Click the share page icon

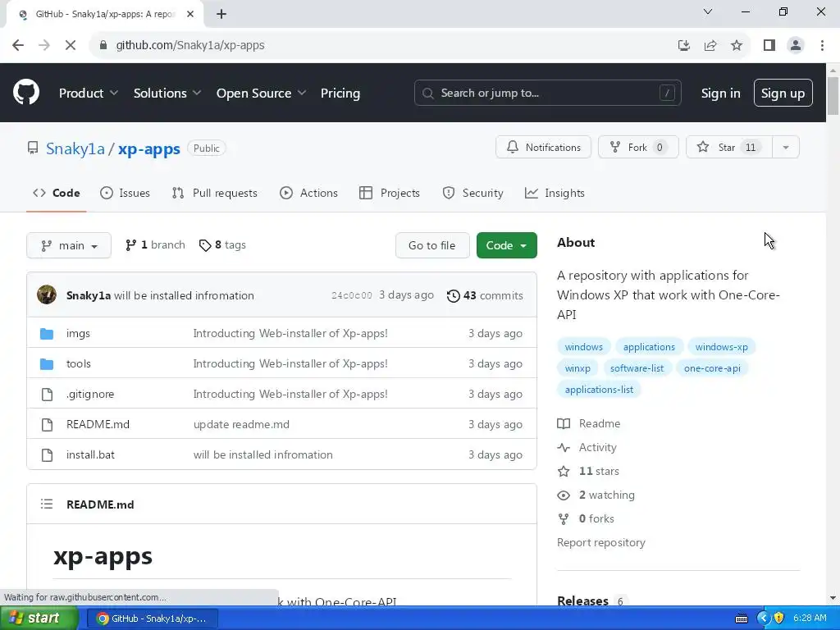[710, 46]
